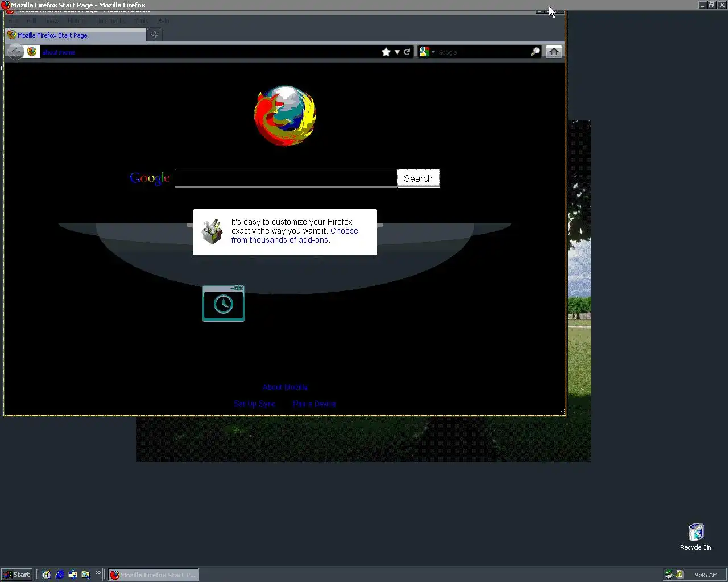Viewport: 728px width, 582px height.
Task: Click the window resize grip corner
Action: click(x=562, y=411)
